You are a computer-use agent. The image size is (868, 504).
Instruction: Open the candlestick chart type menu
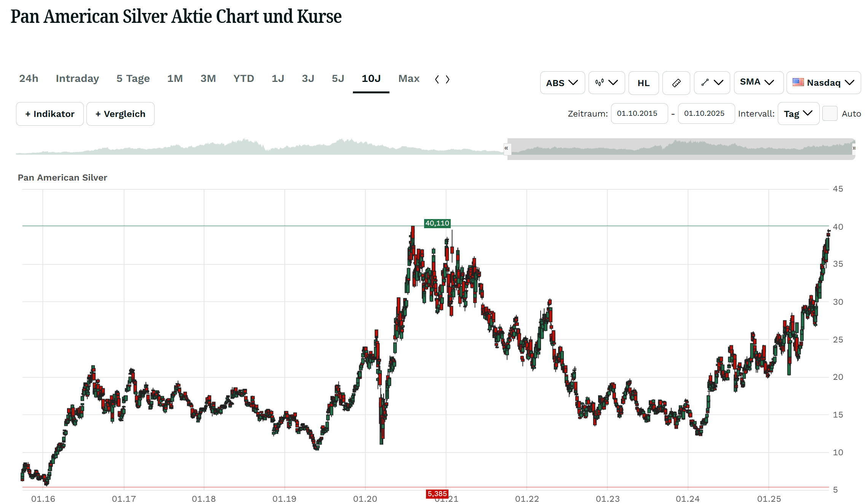point(606,83)
